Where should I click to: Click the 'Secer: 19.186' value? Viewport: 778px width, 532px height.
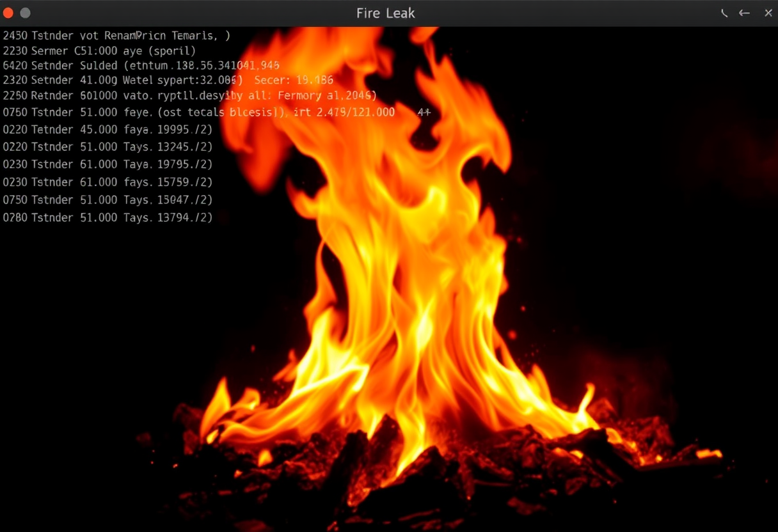(294, 80)
